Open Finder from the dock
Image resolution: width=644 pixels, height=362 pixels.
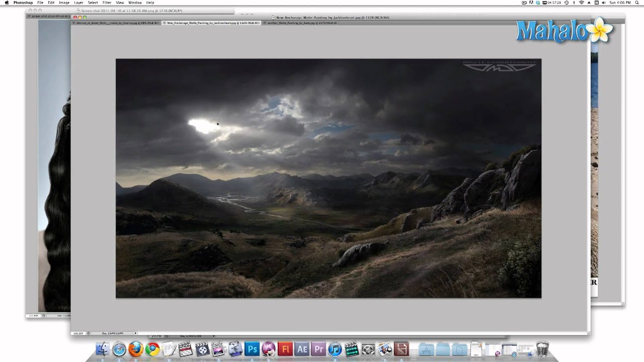[x=103, y=348]
